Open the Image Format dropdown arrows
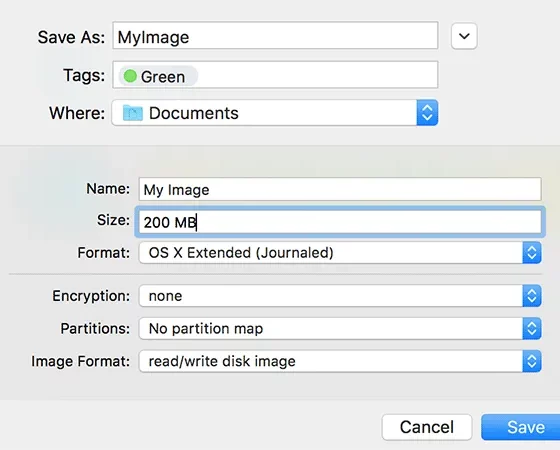This screenshot has height=450, width=560. [x=532, y=361]
